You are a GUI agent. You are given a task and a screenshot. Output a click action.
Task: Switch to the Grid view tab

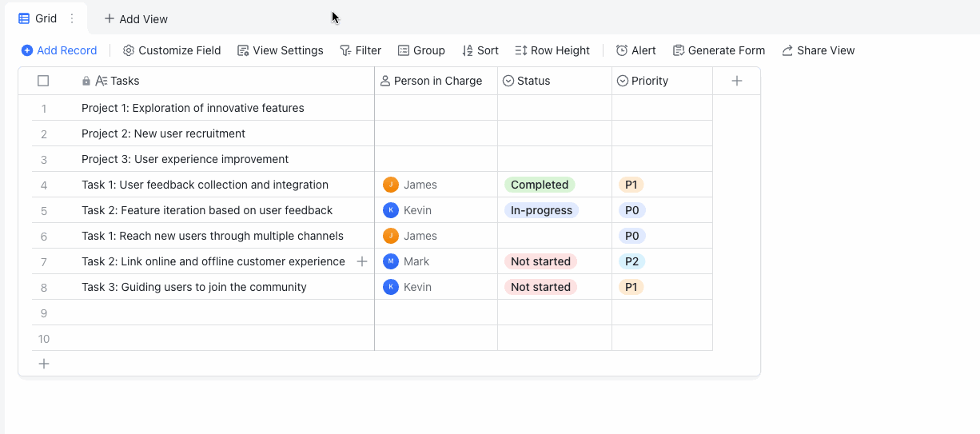coord(38,18)
